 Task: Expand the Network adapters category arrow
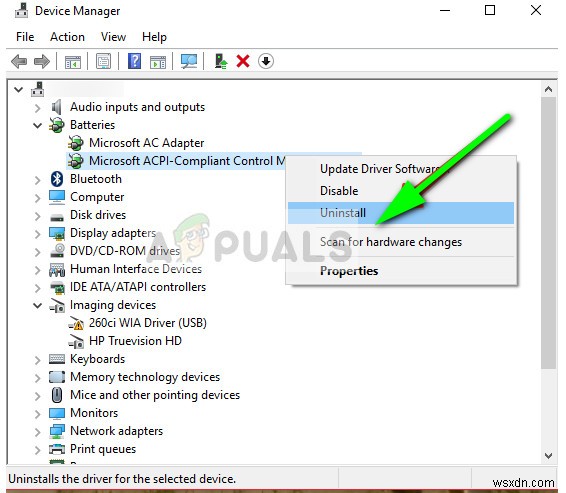point(38,432)
